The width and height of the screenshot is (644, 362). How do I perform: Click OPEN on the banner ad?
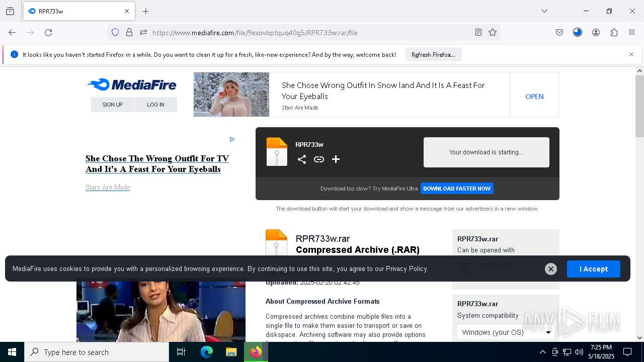[534, 97]
